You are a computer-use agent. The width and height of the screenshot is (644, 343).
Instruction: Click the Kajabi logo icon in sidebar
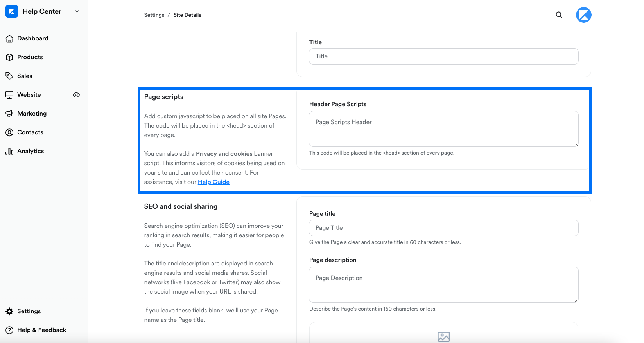click(x=12, y=11)
